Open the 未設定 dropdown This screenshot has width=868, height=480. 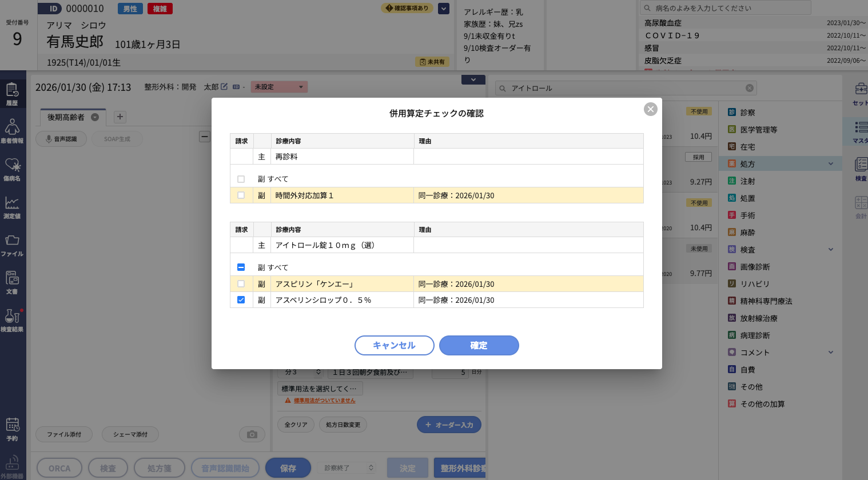279,87
